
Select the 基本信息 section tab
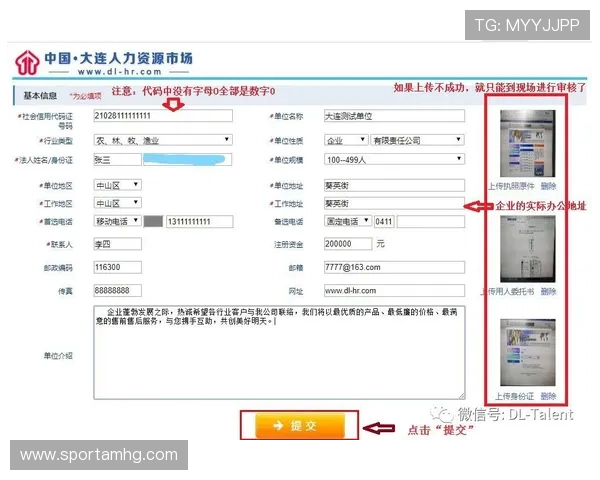[x=40, y=95]
